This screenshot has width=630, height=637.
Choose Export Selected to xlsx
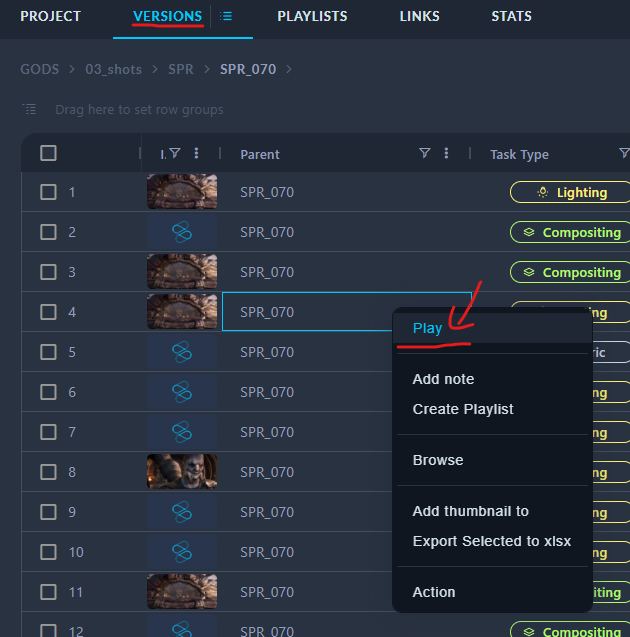(492, 541)
